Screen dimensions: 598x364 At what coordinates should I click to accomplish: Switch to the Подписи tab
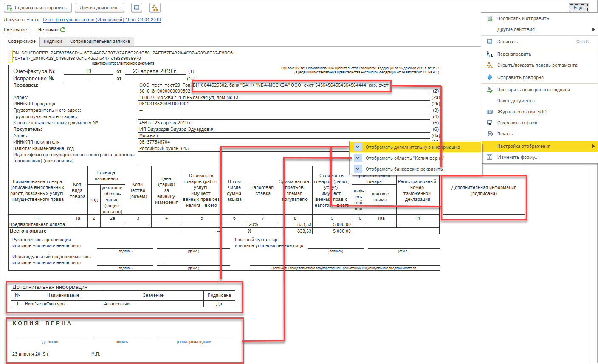coord(53,41)
